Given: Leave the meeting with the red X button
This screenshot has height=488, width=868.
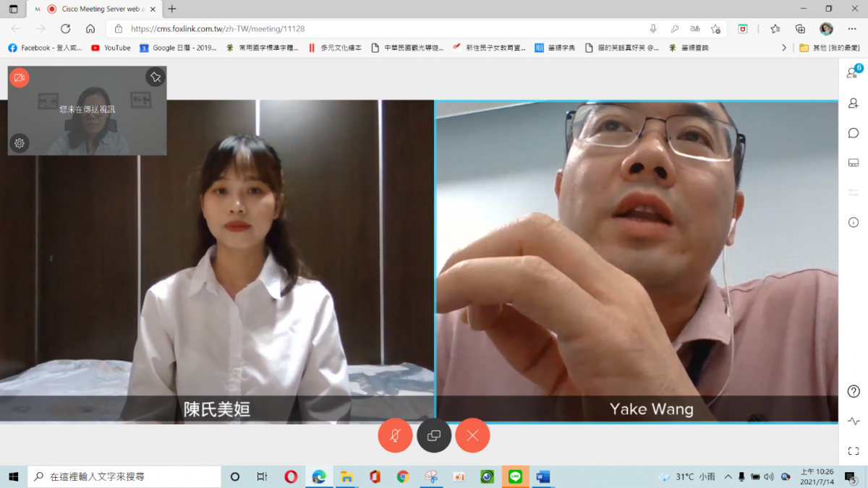Looking at the screenshot, I should [472, 435].
